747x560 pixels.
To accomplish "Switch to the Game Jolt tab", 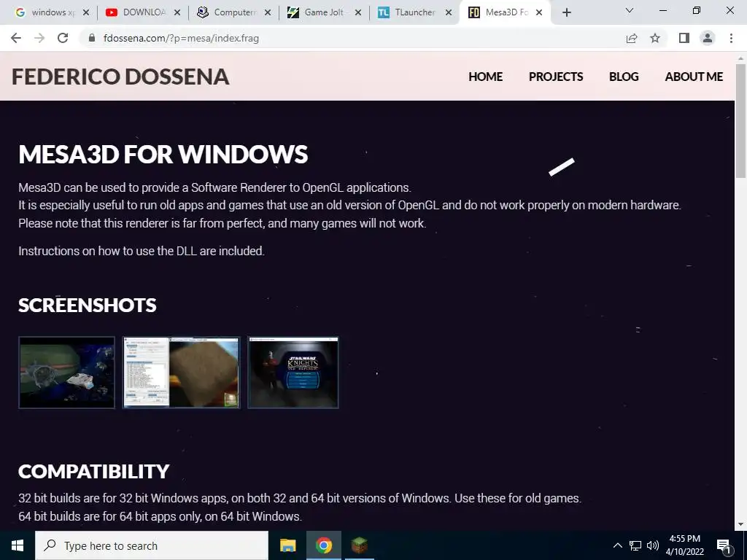I will click(322, 12).
